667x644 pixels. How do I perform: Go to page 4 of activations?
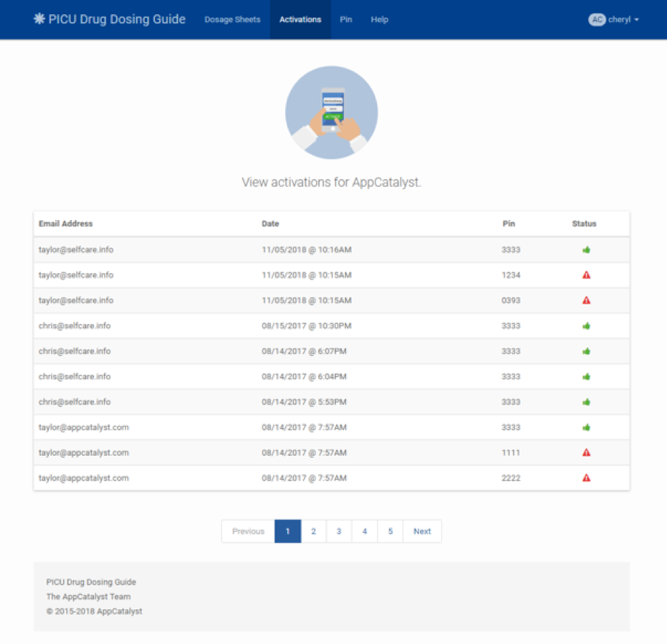[x=364, y=531]
